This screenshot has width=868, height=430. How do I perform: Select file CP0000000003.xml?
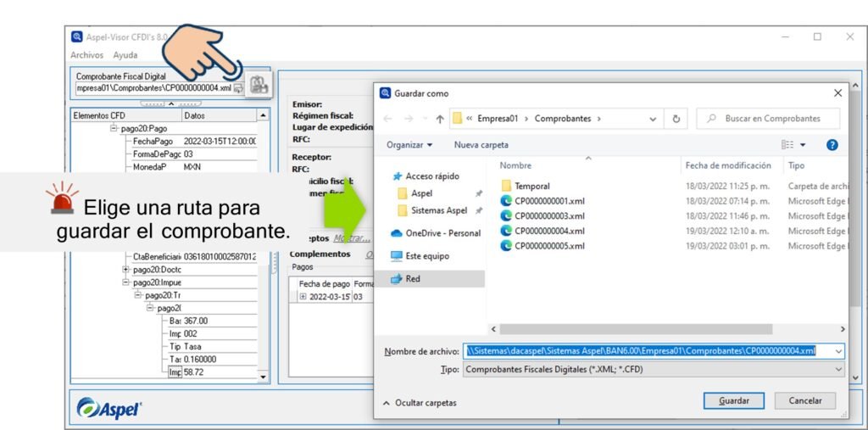[x=542, y=216]
